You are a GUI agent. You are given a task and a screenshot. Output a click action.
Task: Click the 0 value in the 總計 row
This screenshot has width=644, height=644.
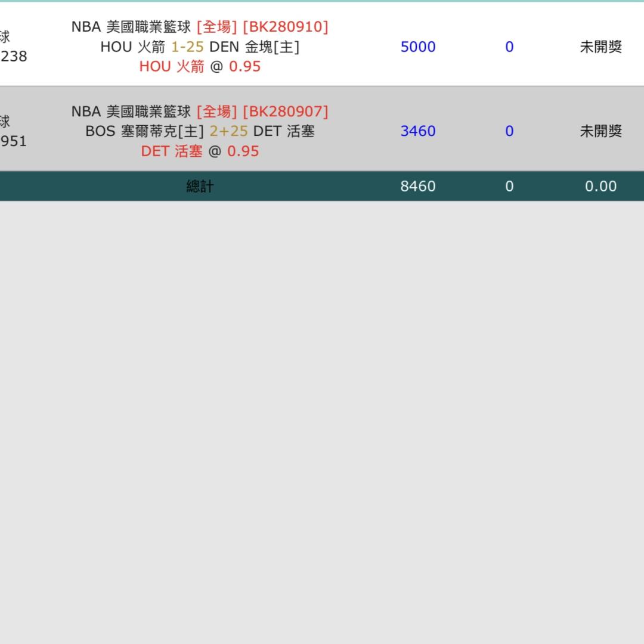pos(509,187)
